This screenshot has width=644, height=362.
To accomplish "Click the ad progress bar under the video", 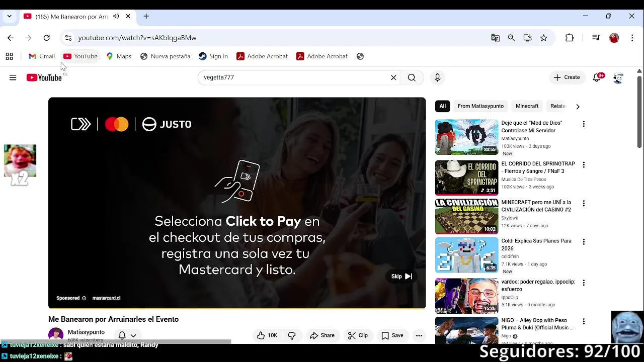I will coord(237,308).
